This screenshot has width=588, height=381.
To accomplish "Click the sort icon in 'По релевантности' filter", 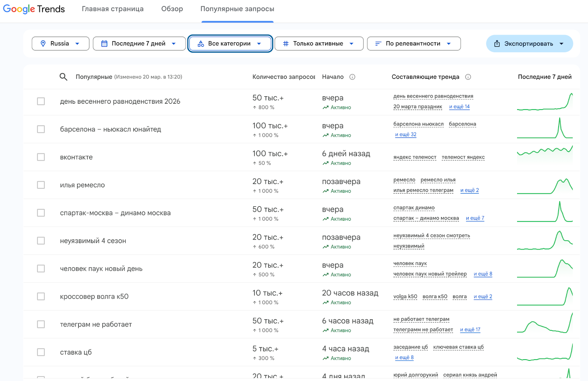I will [x=378, y=43].
